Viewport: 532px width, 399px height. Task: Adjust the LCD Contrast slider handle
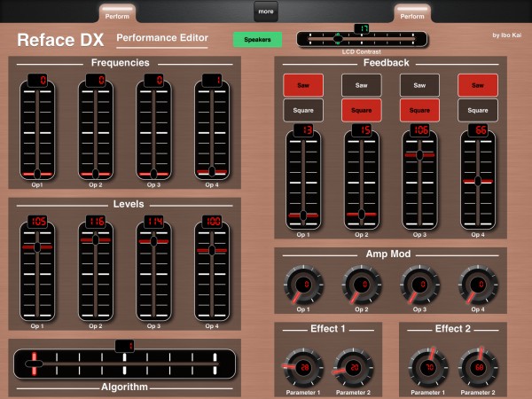(x=338, y=39)
